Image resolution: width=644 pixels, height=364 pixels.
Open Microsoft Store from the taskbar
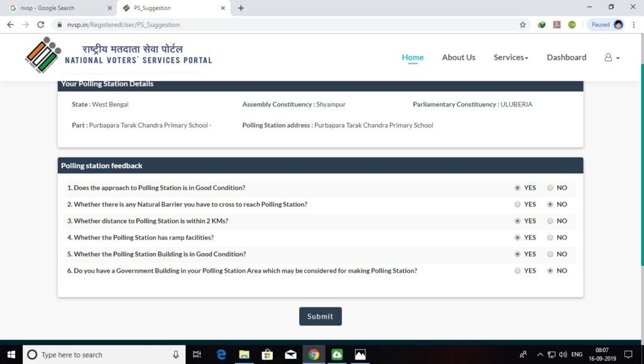(x=267, y=355)
